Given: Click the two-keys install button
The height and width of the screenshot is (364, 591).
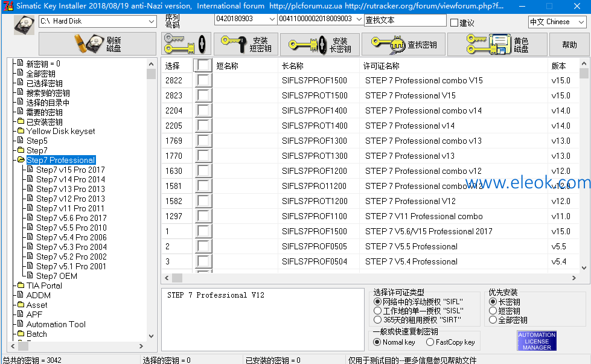Looking at the screenshot, I should [x=185, y=44].
